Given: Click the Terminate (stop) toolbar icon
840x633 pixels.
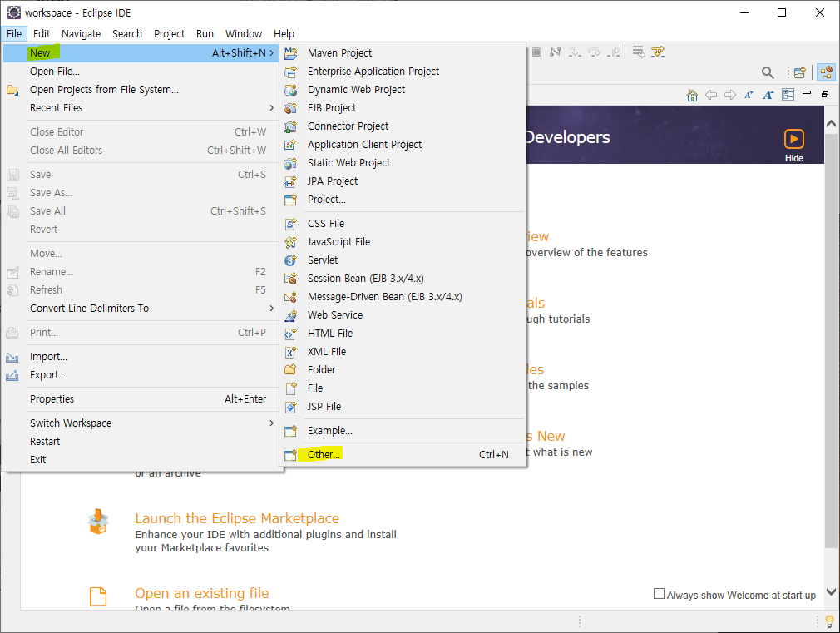Looking at the screenshot, I should (536, 52).
